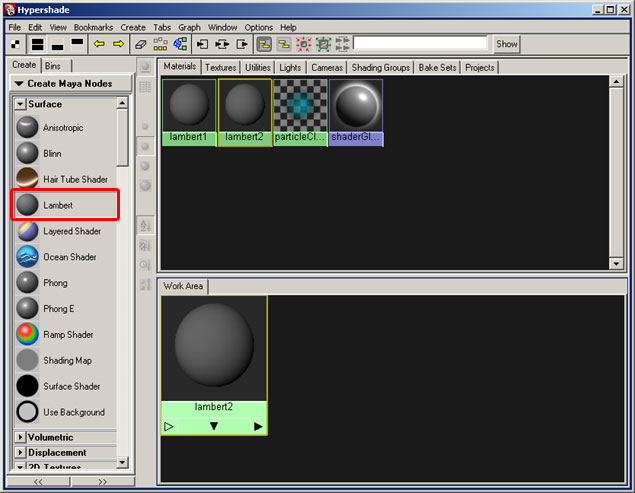Create a Blinn material node
635x493 pixels.
click(28, 153)
